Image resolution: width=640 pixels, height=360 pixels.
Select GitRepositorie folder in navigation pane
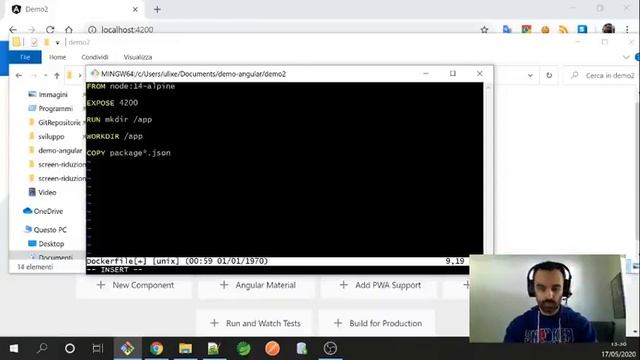[59, 122]
